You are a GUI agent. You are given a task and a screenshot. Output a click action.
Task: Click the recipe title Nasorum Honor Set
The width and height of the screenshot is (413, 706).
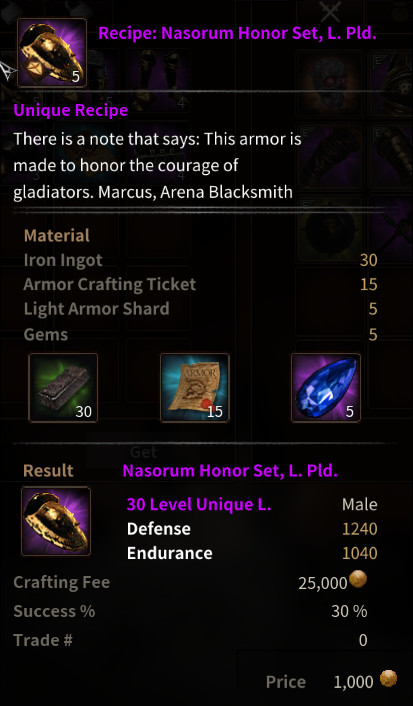coord(237,33)
